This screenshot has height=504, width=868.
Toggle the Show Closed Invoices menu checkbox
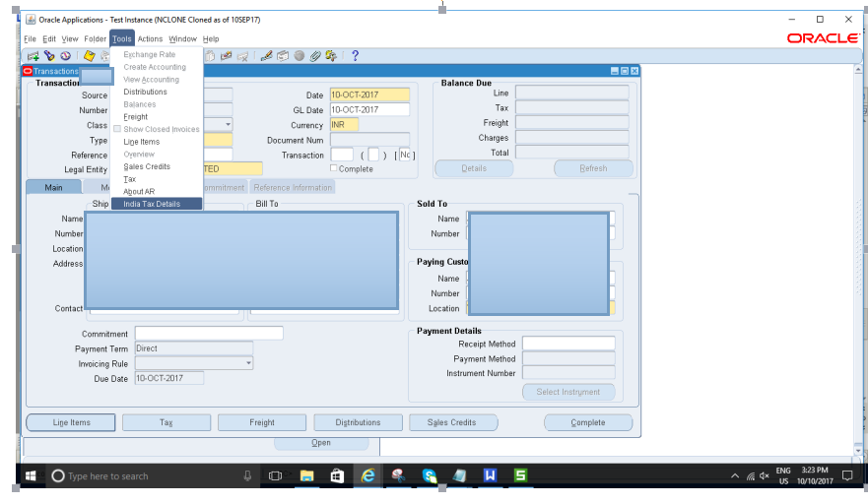click(x=117, y=129)
